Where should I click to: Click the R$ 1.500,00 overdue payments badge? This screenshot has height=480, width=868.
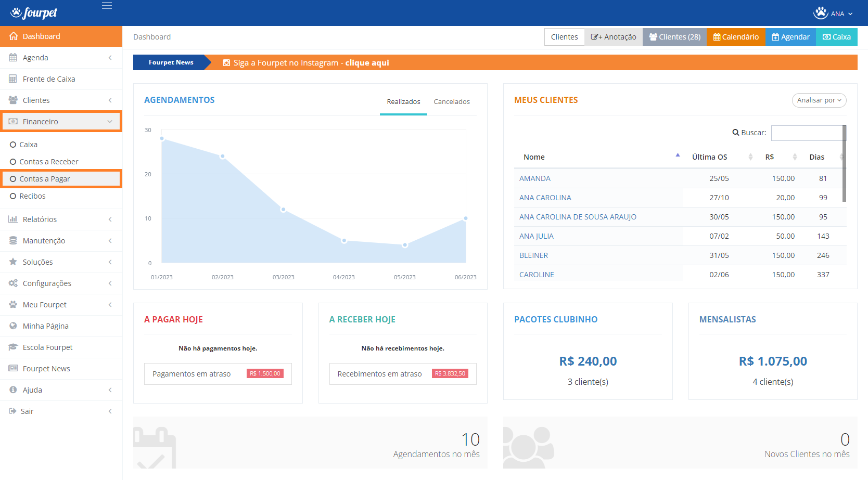265,373
